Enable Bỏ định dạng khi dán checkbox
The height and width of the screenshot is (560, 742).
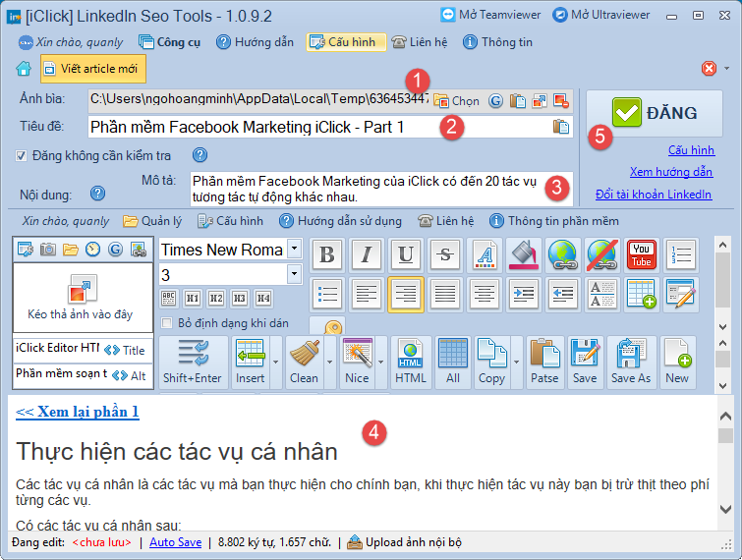pyautogui.click(x=166, y=323)
